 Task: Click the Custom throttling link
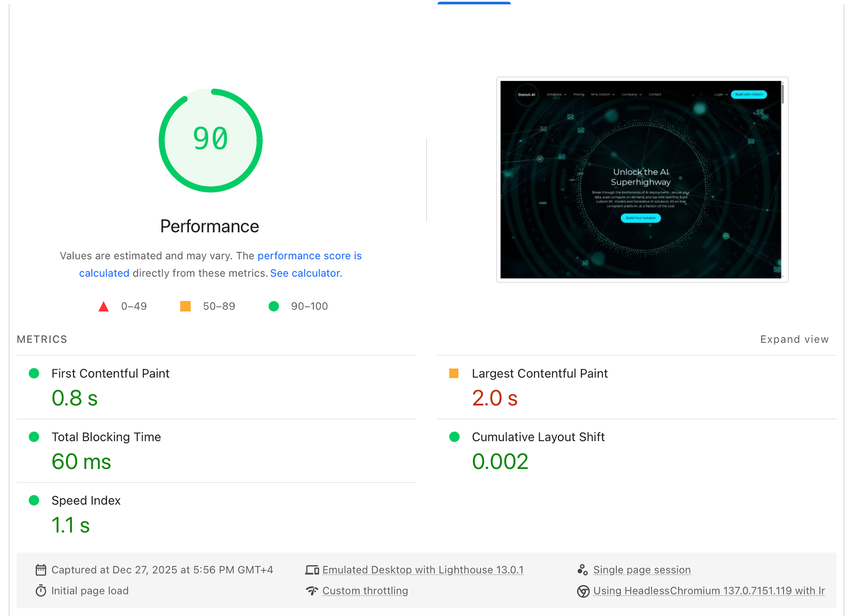[365, 591]
